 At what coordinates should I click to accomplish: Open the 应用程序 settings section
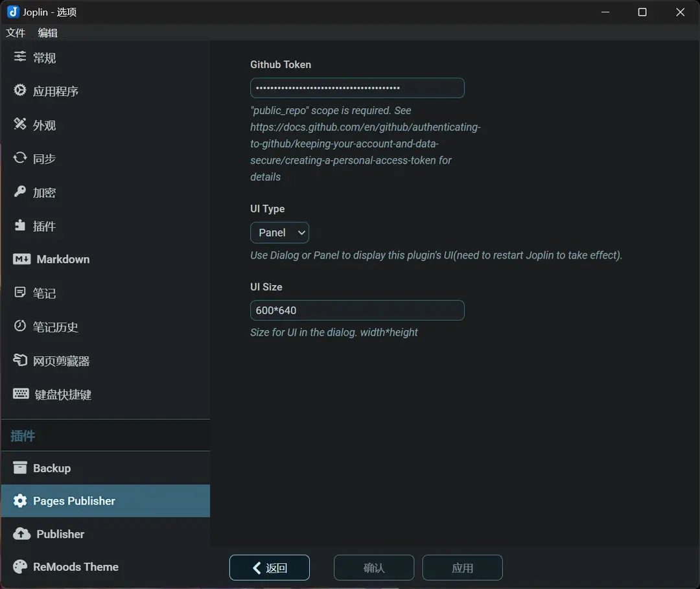click(56, 91)
